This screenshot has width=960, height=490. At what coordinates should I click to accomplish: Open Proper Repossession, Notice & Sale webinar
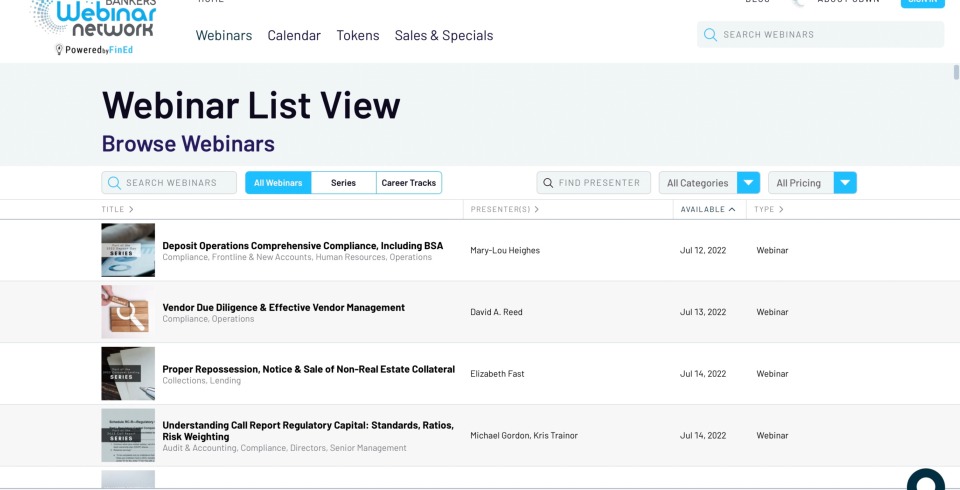(309, 369)
